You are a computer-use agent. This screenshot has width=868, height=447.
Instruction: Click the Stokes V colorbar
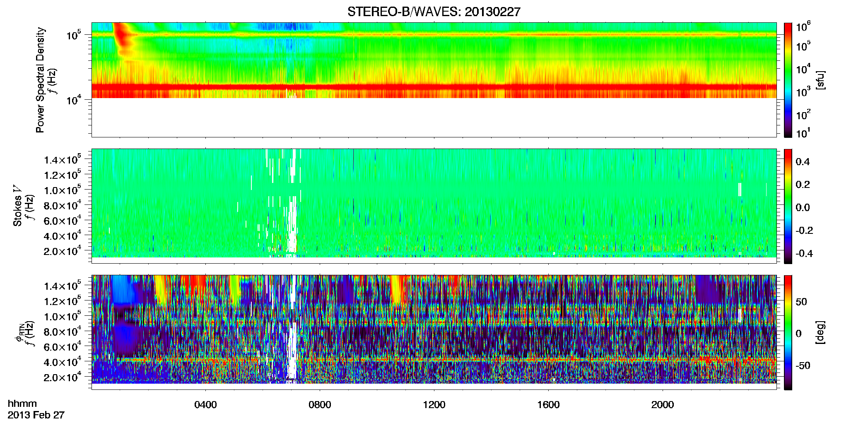788,206
